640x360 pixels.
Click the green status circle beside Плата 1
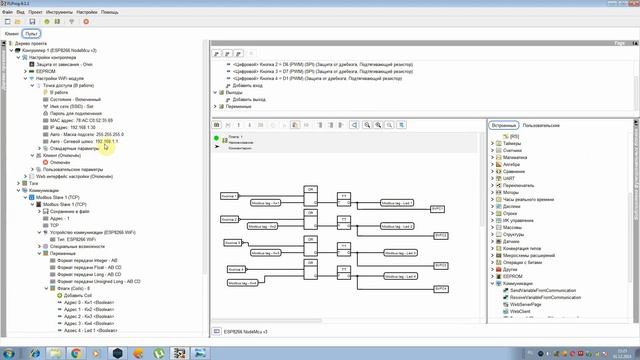coord(216,138)
